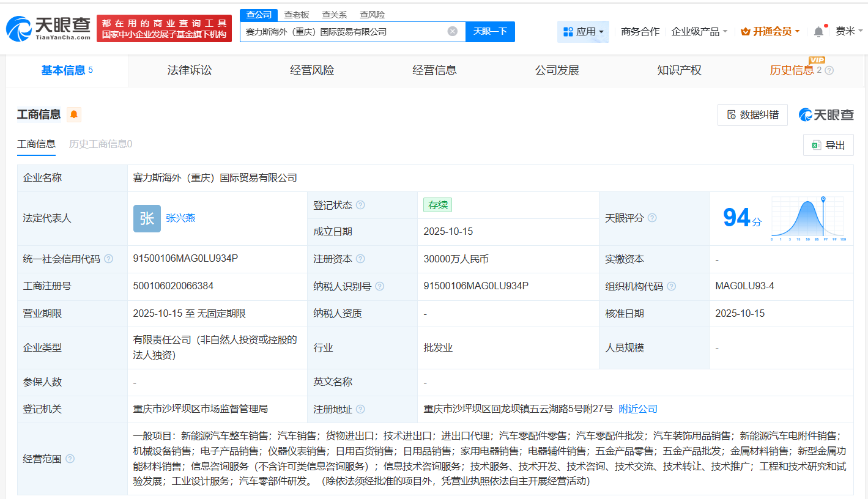This screenshot has height=499, width=868.
Task: Open help tooltip beside 天眼评分
Action: point(652,218)
